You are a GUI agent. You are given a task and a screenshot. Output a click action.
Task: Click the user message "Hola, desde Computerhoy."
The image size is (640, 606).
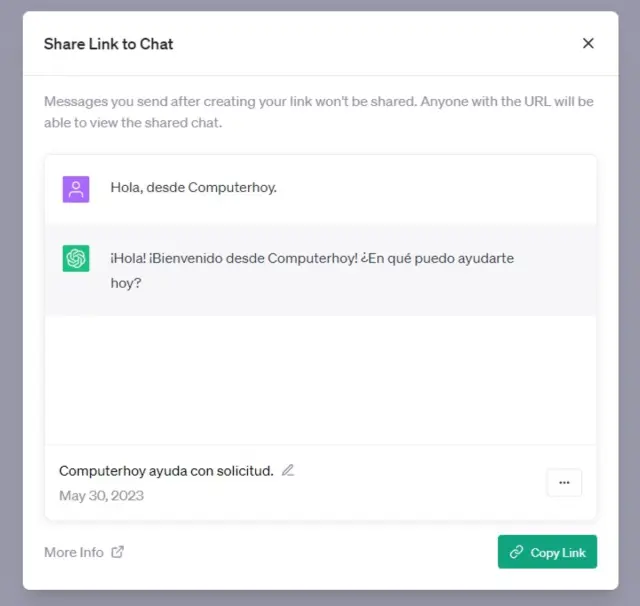(x=193, y=187)
